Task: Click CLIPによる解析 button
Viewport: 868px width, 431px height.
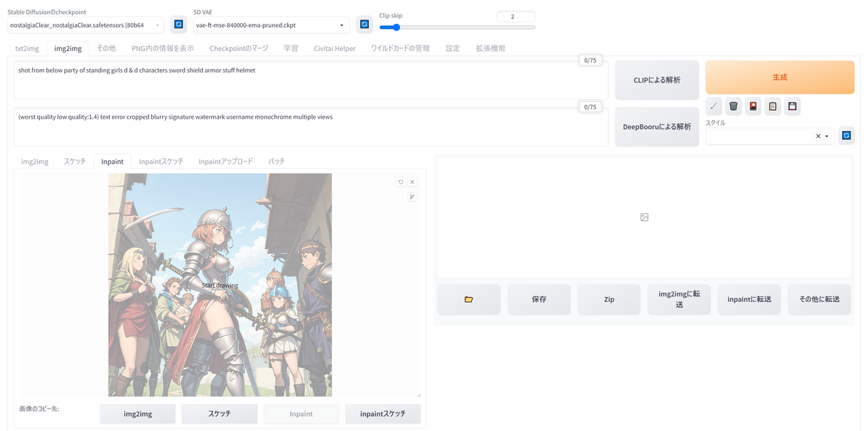Action: pyautogui.click(x=657, y=80)
